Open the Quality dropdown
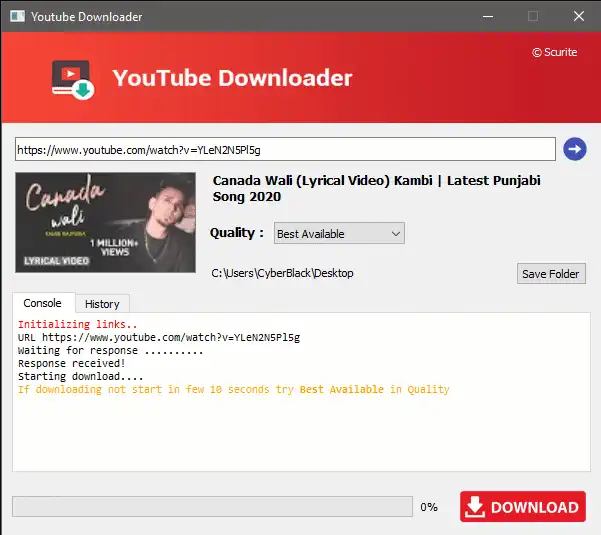Screen dimensions: 601x535 point(339,233)
